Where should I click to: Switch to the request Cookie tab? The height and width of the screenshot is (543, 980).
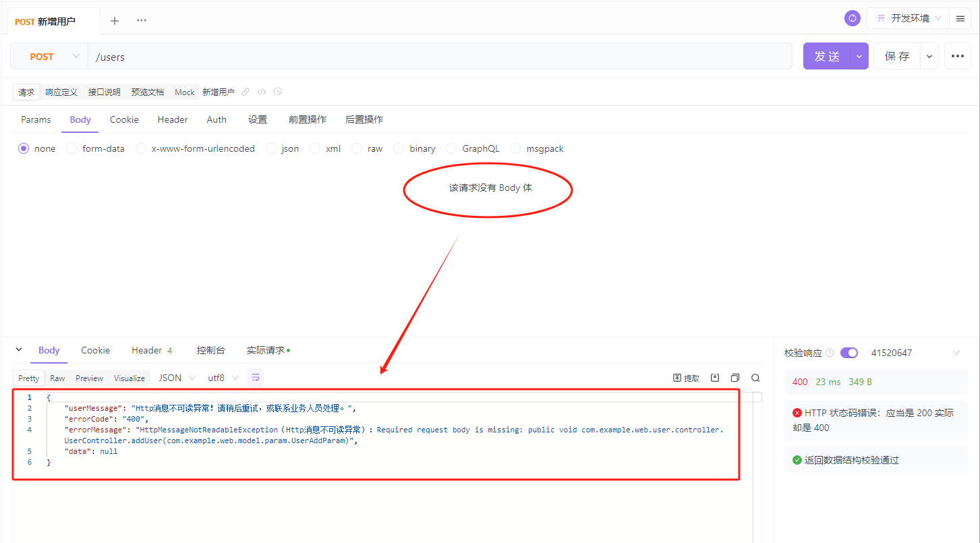point(124,119)
